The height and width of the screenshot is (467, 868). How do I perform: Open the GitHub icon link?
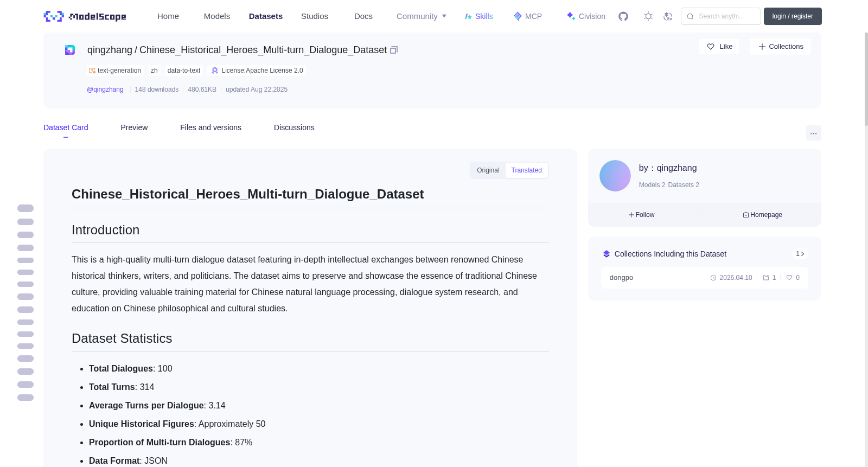[x=623, y=16]
